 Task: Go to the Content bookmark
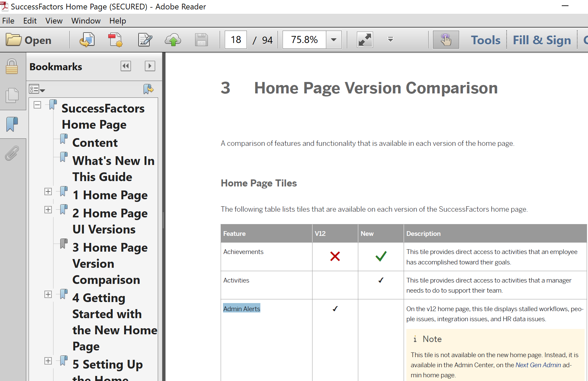pyautogui.click(x=95, y=143)
